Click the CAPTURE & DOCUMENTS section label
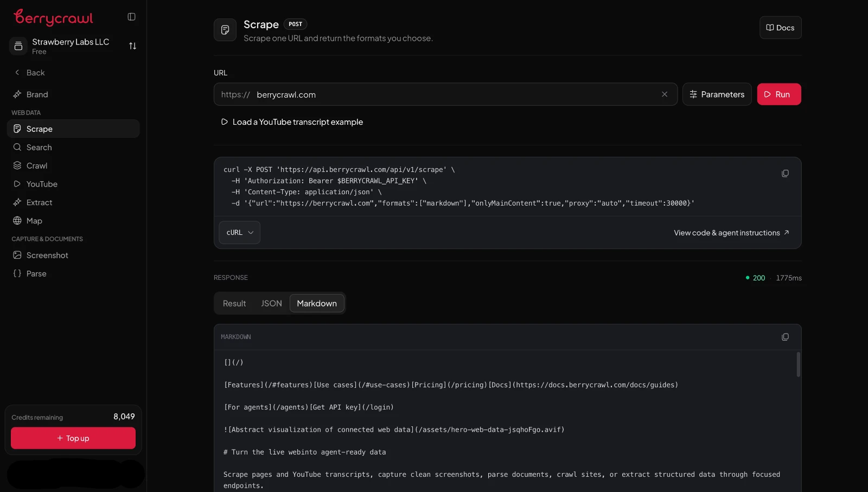The image size is (868, 492). [x=47, y=239]
